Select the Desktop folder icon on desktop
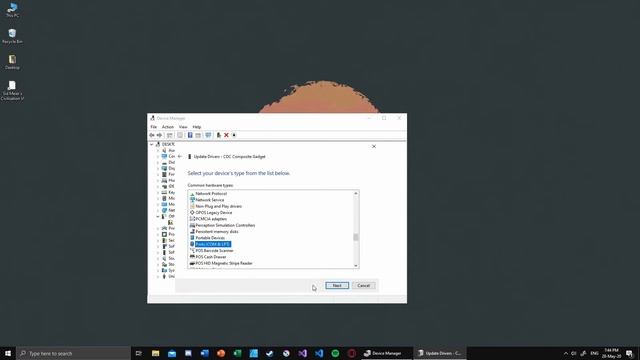640x360 pixels. click(x=12, y=62)
